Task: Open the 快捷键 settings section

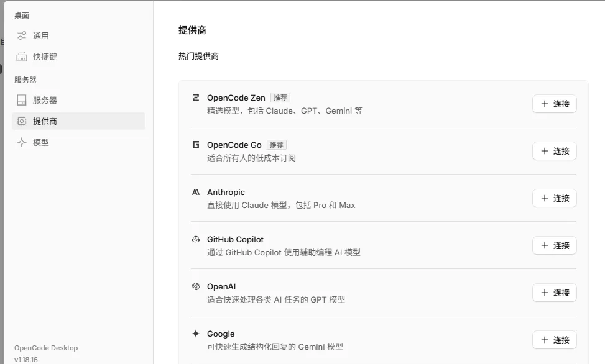Action: pyautogui.click(x=79, y=57)
